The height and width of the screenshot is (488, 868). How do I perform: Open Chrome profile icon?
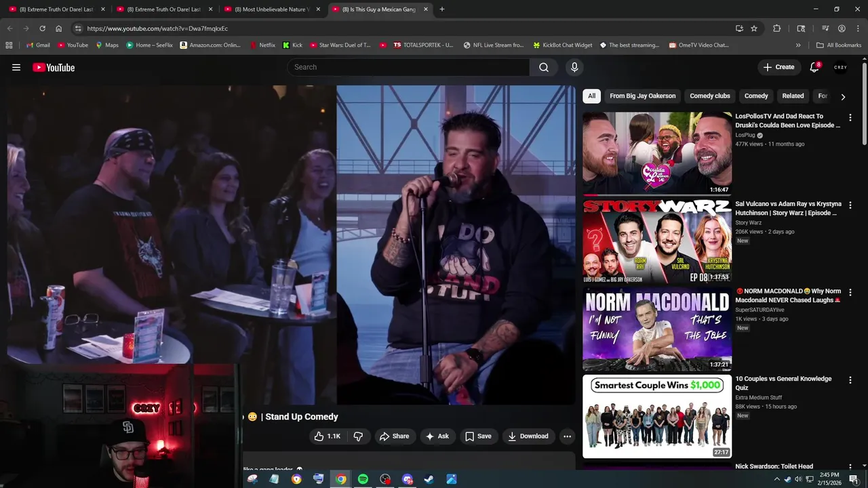842,28
